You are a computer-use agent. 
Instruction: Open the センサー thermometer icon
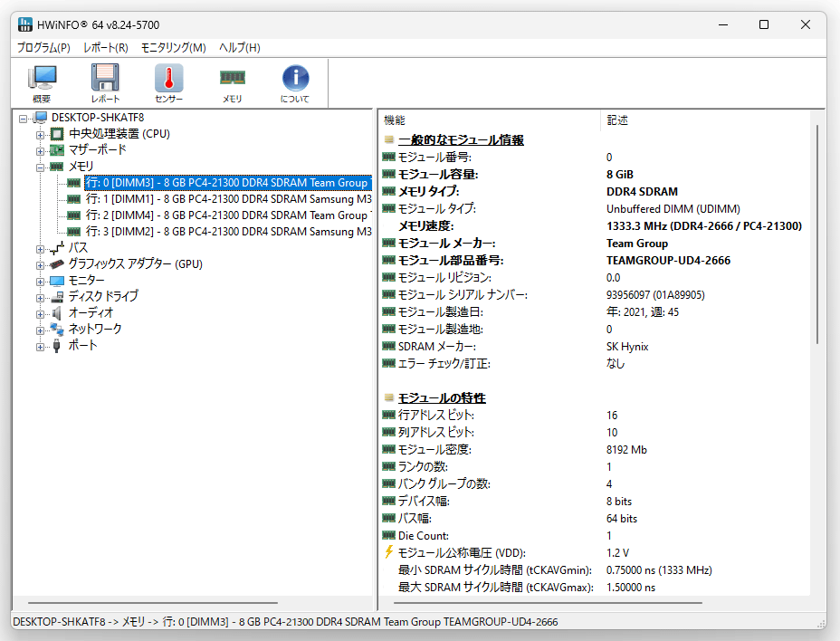(168, 83)
